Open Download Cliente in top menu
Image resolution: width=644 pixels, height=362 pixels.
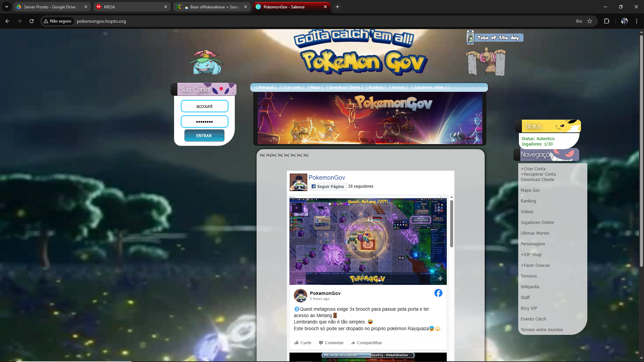pyautogui.click(x=344, y=87)
